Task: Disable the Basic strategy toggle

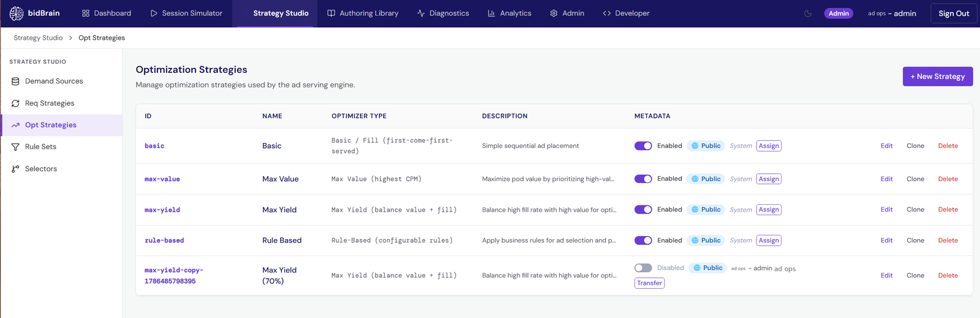Action: [643, 146]
